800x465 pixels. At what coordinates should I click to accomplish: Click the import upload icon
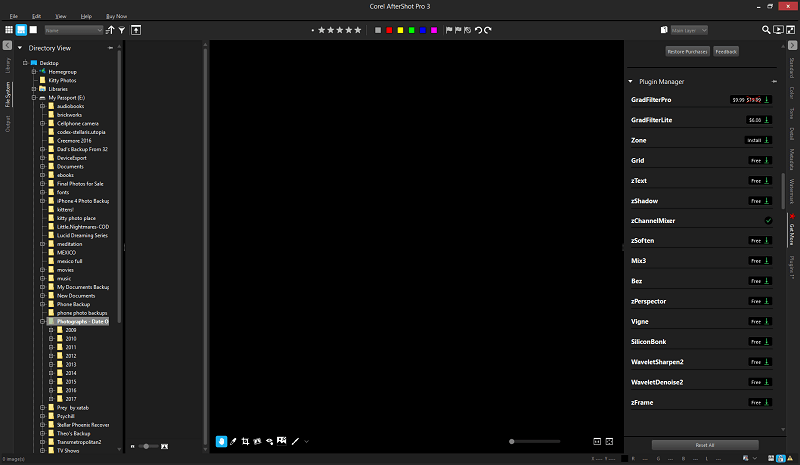point(136,30)
